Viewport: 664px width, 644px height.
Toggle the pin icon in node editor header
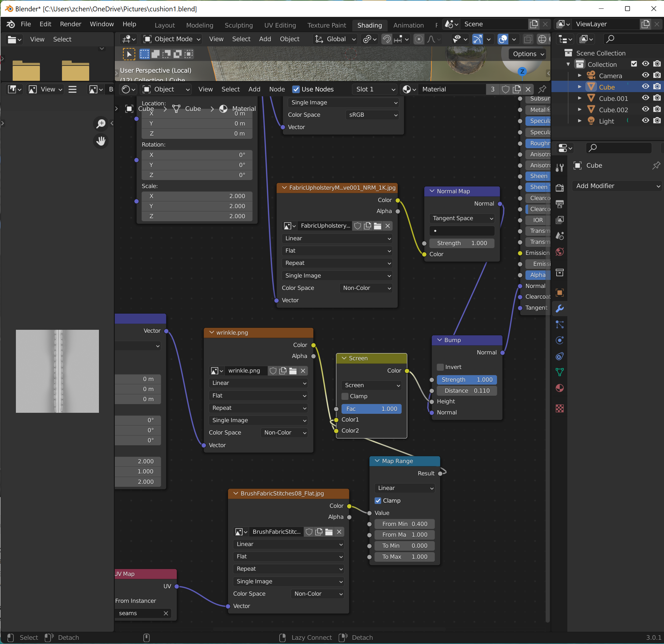542,89
